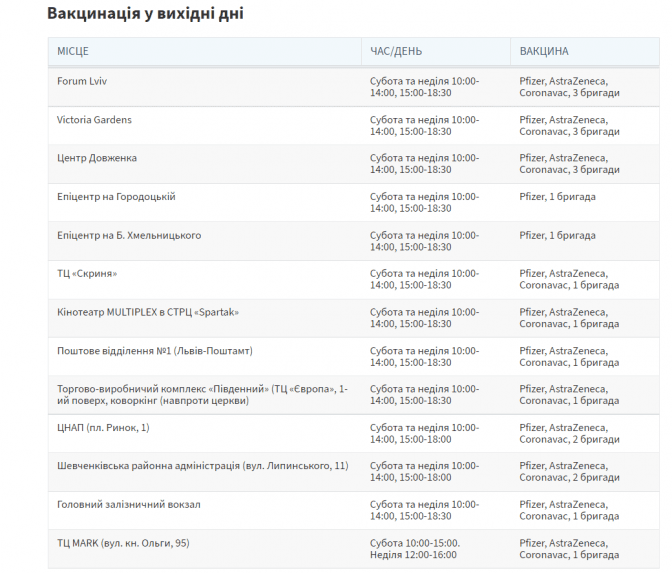
Task: Click ТЦ MARK (вул. кн. Ольги, 95)
Action: point(123,543)
